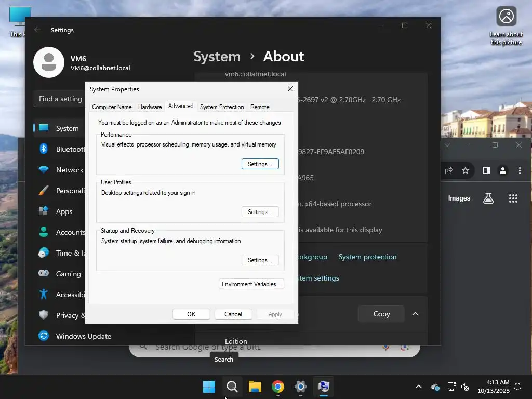532x399 pixels.
Task: Click Environment Variables button
Action: (251, 284)
